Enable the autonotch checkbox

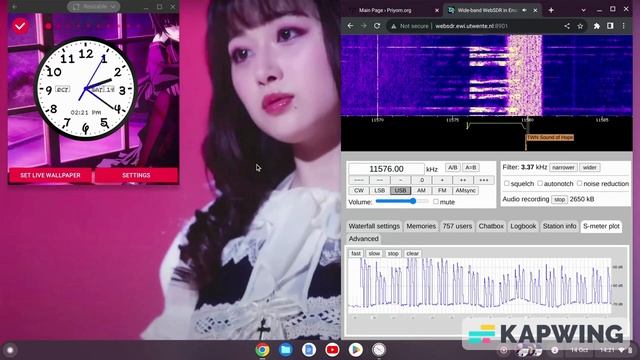[540, 184]
